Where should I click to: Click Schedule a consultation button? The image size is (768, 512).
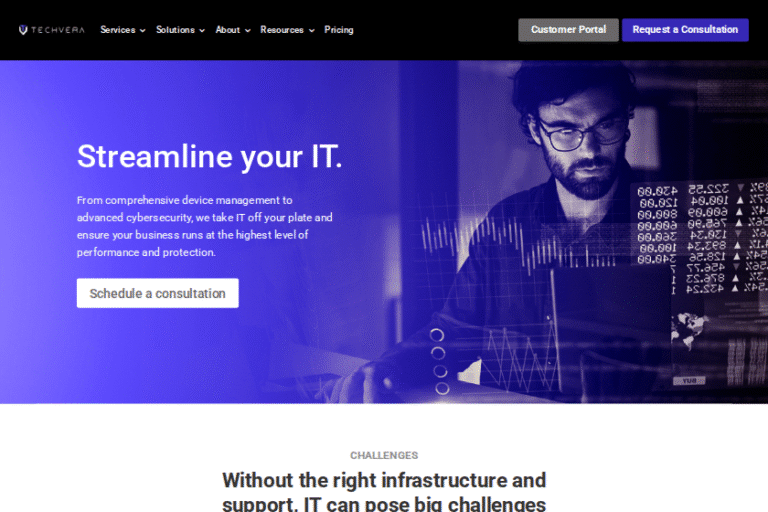[x=158, y=293]
